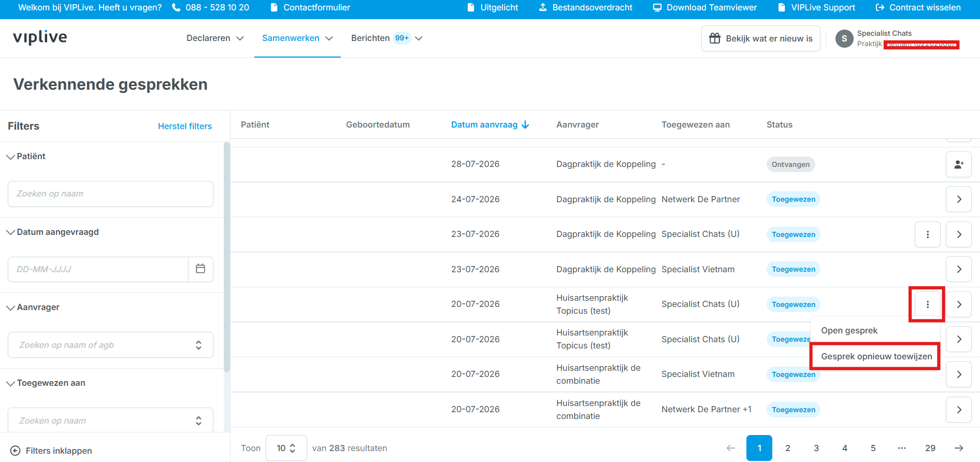Open the Zoeken op naam of agb dropdown
Viewport: 980px width, 462px height.
click(110, 345)
